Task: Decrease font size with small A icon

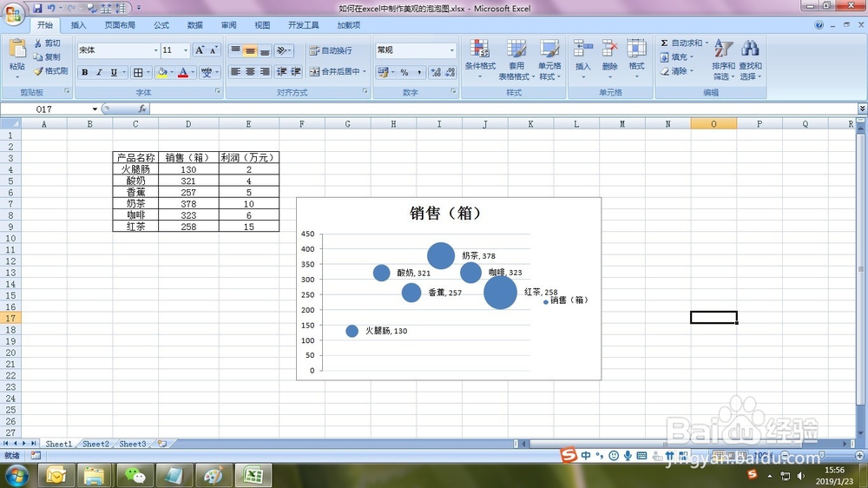Action: point(214,50)
